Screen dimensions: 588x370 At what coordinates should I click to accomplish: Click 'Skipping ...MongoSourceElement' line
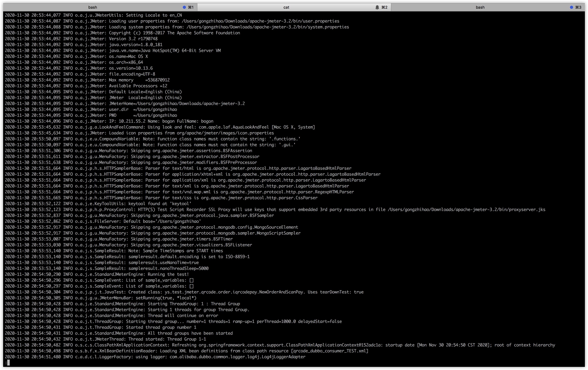point(151,227)
